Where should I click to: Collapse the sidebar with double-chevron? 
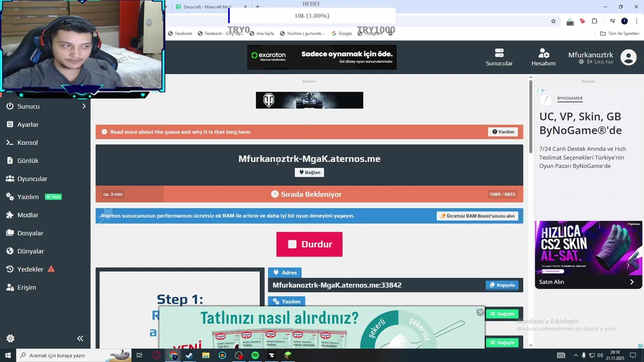point(80,338)
